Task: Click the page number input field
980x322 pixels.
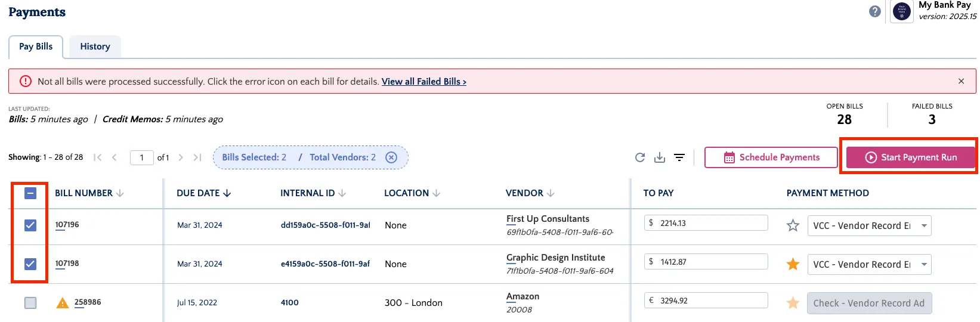Action: coord(142,157)
